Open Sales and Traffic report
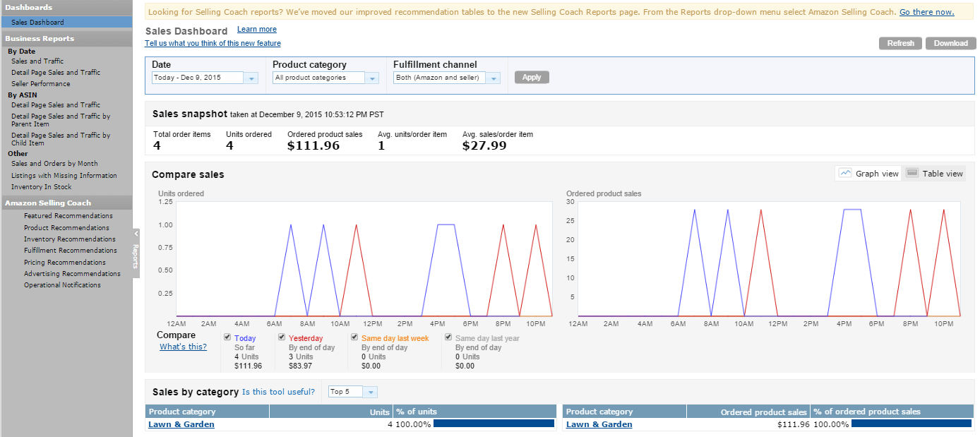The width and height of the screenshot is (980, 437). point(37,61)
